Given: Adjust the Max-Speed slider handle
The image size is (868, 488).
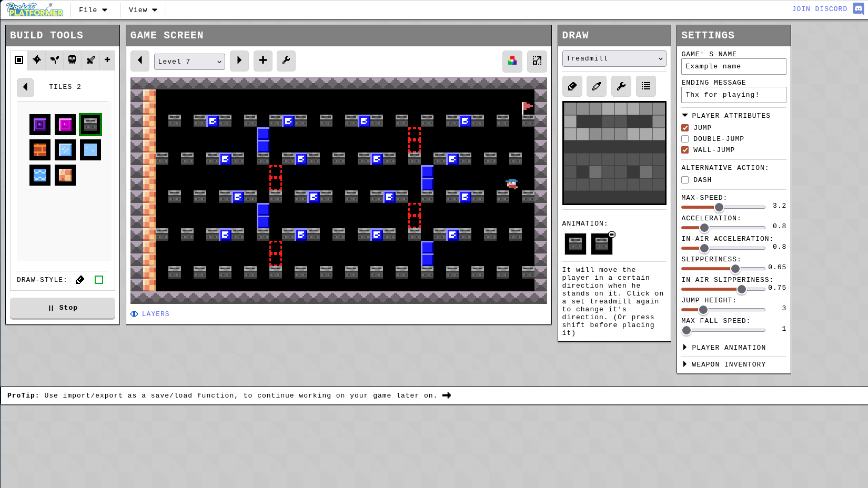Looking at the screenshot, I should pos(719,207).
